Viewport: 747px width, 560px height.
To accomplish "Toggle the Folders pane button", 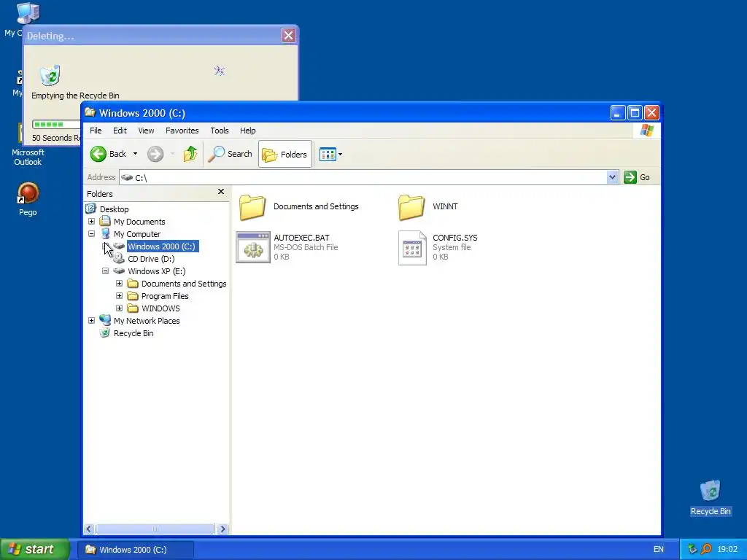I will point(285,155).
